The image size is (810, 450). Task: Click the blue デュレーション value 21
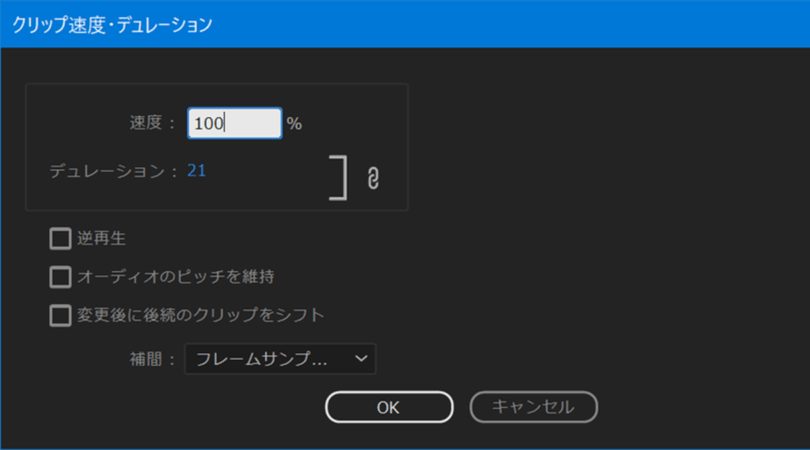(196, 171)
